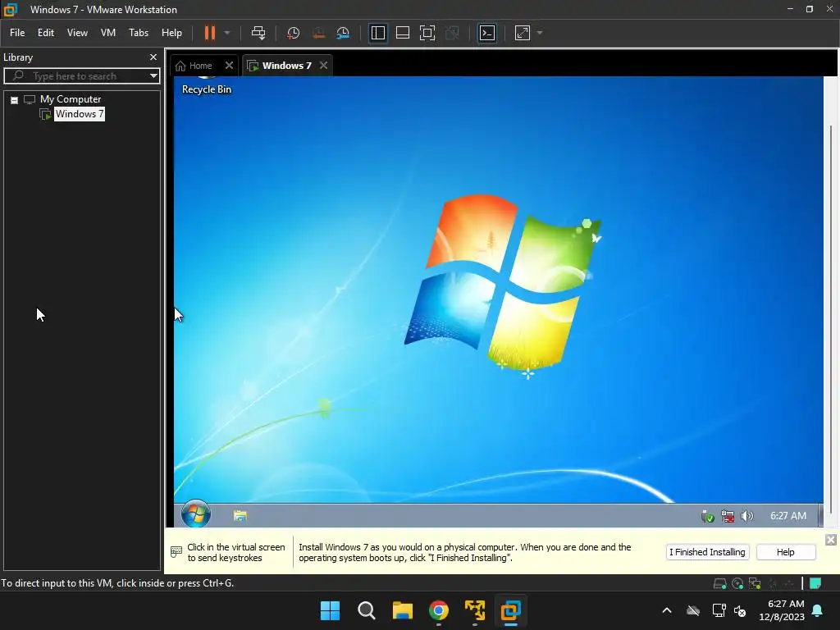Click the Help button in install bar

785,552
